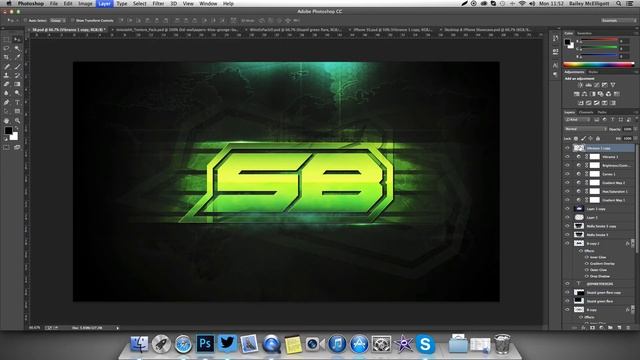
Task: Select the Quick Selection tool
Action: (17, 49)
